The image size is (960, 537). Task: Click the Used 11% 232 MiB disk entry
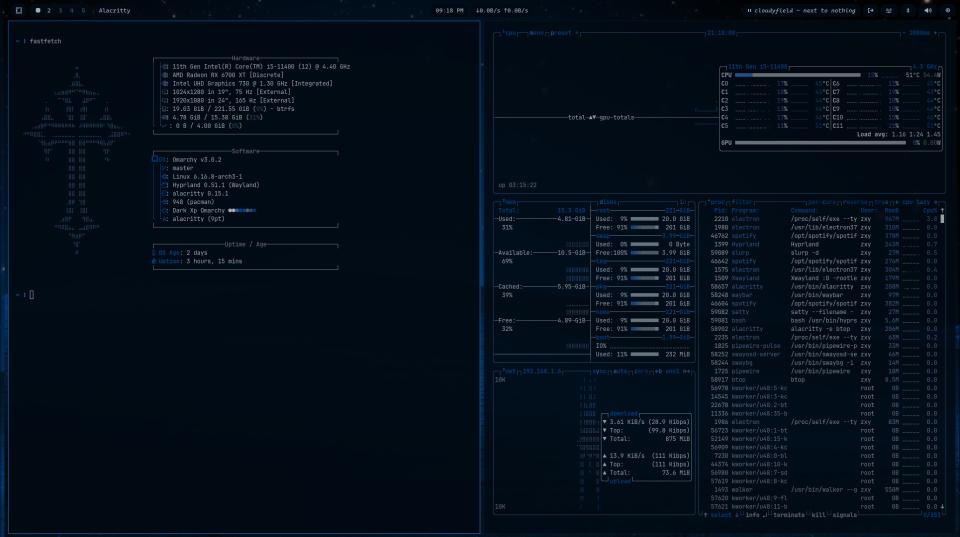point(643,354)
